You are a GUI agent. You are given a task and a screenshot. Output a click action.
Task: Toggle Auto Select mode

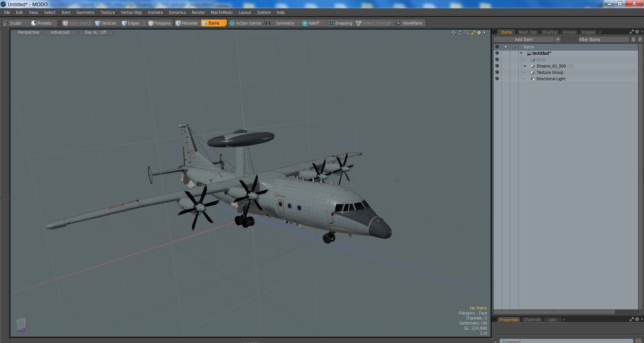[x=77, y=23]
